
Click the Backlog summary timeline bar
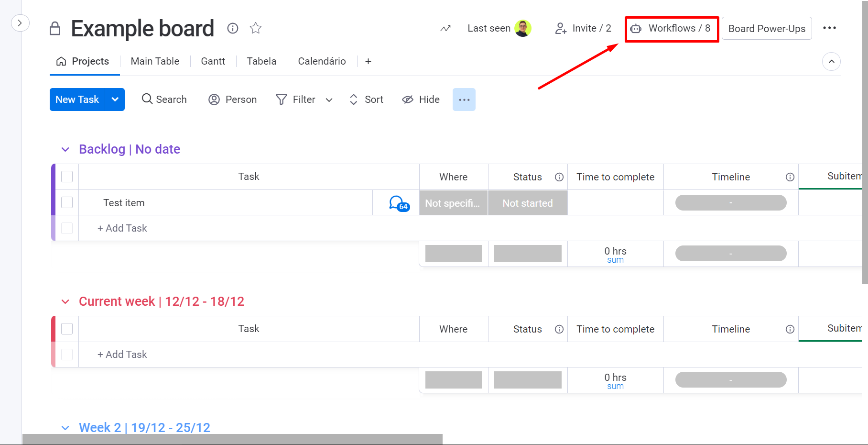(x=731, y=254)
